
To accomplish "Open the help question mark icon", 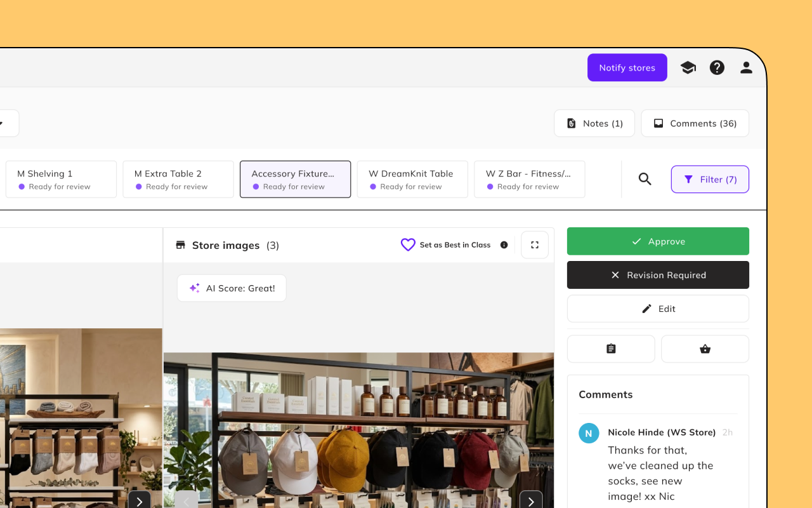I will click(717, 67).
